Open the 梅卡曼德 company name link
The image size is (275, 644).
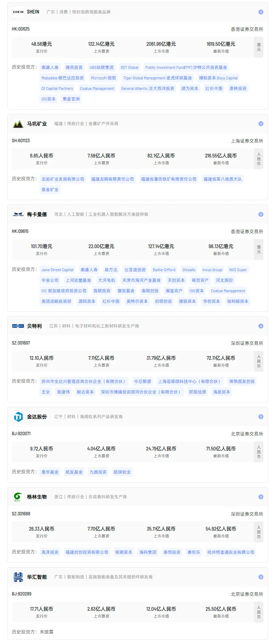[x=37, y=214]
